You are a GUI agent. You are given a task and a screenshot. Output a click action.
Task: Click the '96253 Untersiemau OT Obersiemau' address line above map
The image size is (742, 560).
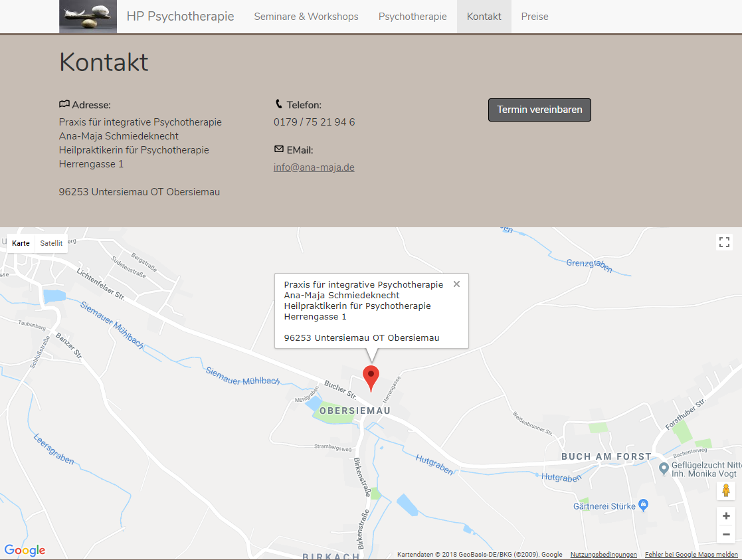tap(139, 192)
